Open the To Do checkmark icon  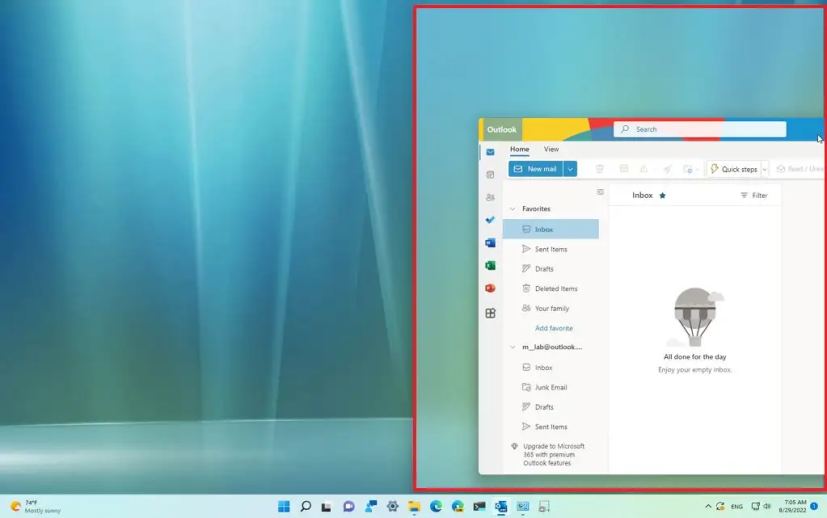point(490,219)
